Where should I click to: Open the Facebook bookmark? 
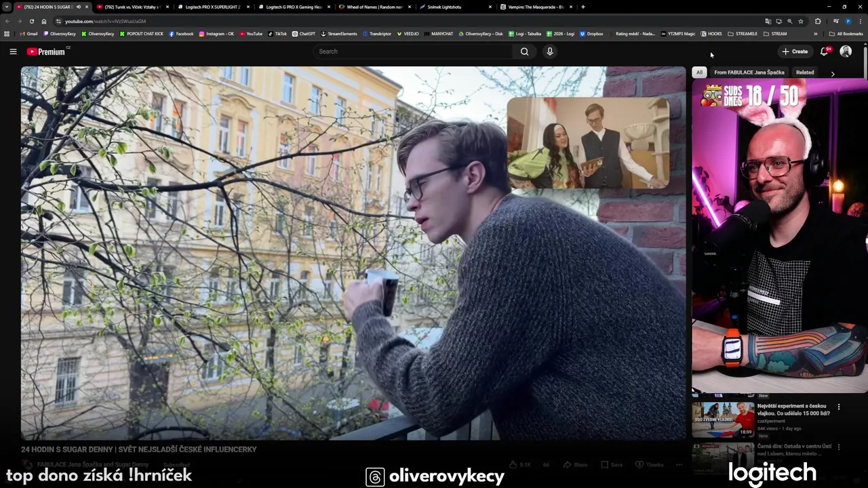point(181,34)
